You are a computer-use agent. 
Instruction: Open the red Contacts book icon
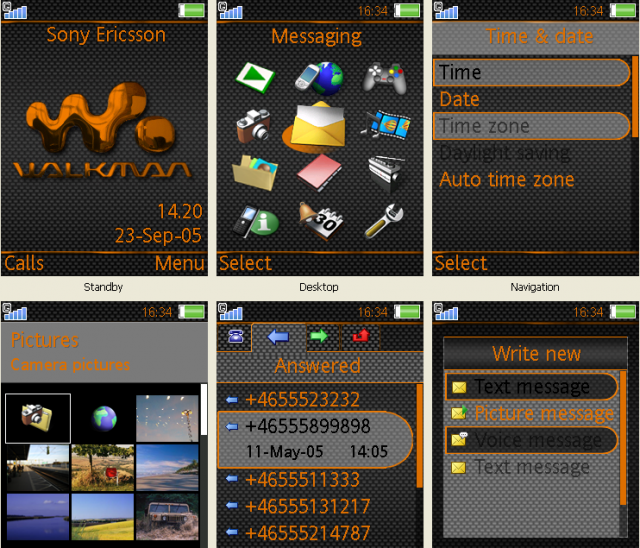pyautogui.click(x=319, y=173)
